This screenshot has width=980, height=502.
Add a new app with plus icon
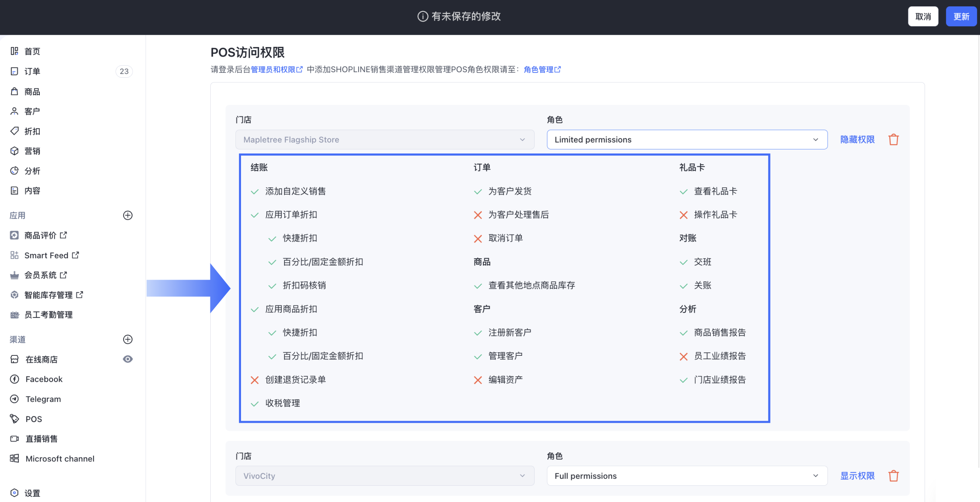click(x=127, y=216)
